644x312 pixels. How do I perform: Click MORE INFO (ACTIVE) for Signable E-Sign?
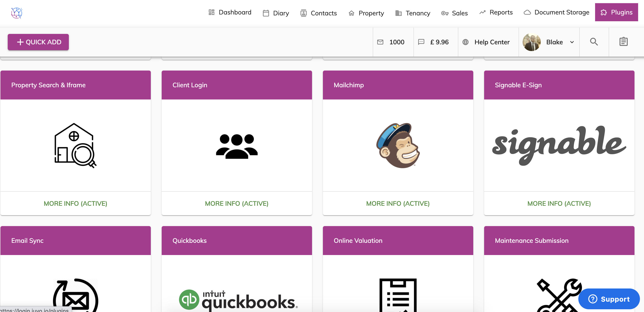559,203
